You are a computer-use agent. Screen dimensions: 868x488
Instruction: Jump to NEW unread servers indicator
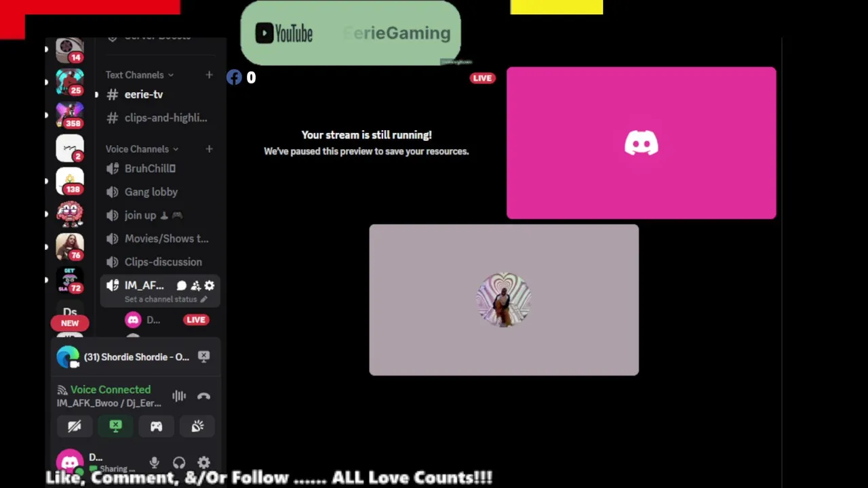click(x=69, y=323)
